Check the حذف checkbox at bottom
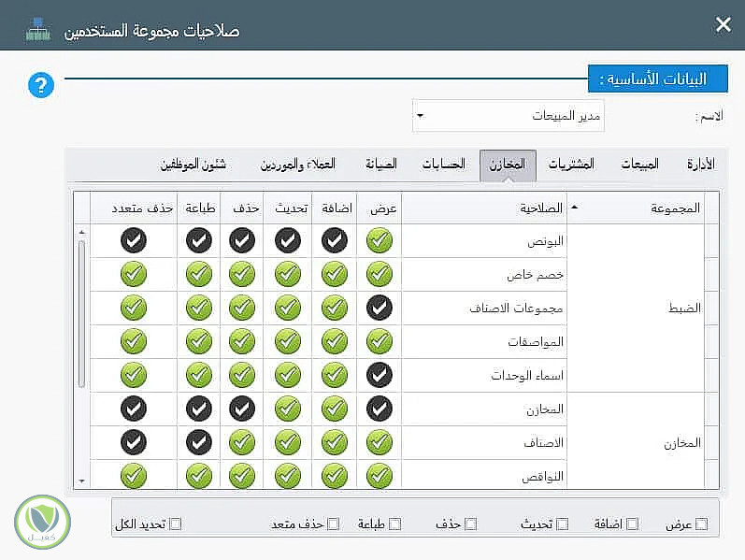 (x=471, y=524)
